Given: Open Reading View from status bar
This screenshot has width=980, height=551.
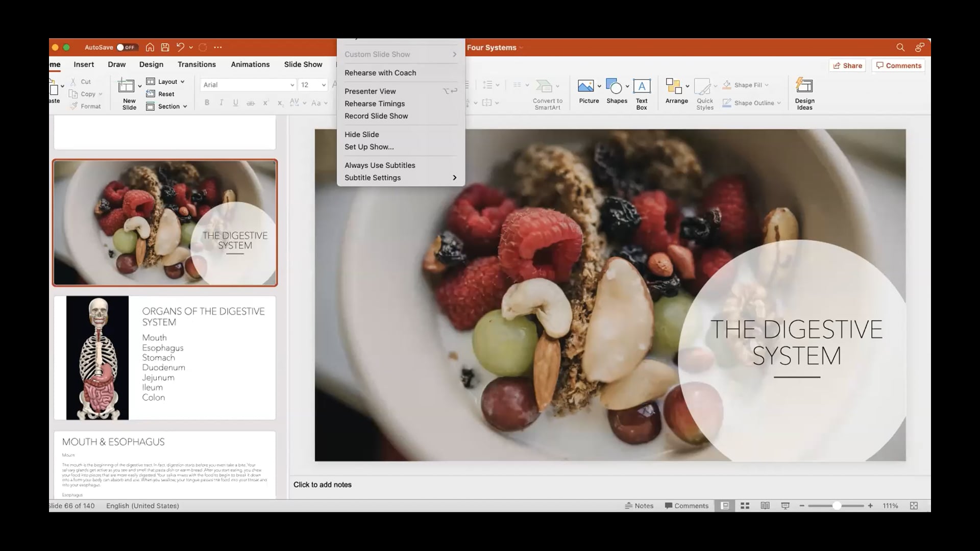Looking at the screenshot, I should [765, 506].
